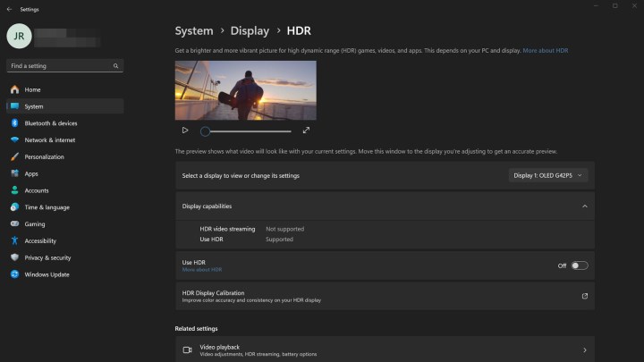Open the Home settings page
The image size is (644, 362).
click(x=65, y=89)
